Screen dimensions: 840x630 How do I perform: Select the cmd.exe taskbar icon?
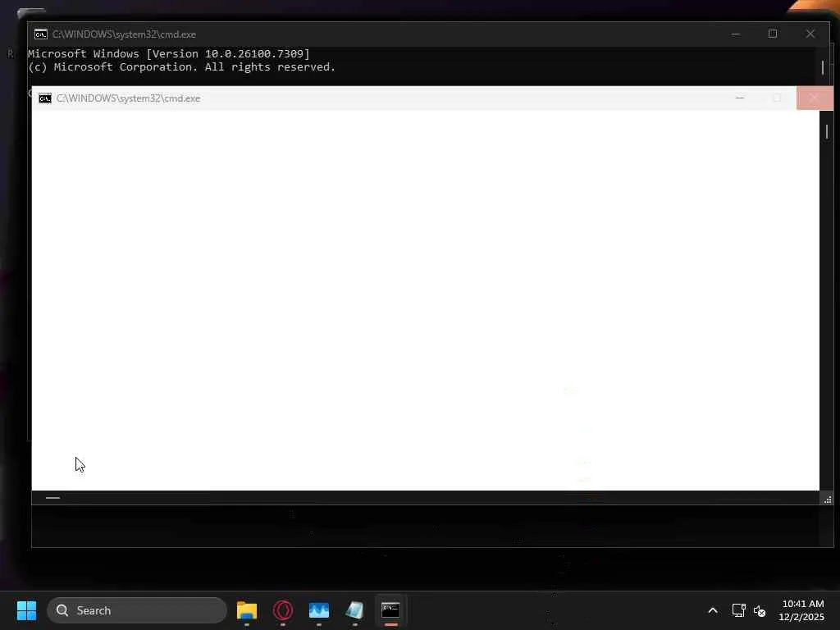pos(390,609)
